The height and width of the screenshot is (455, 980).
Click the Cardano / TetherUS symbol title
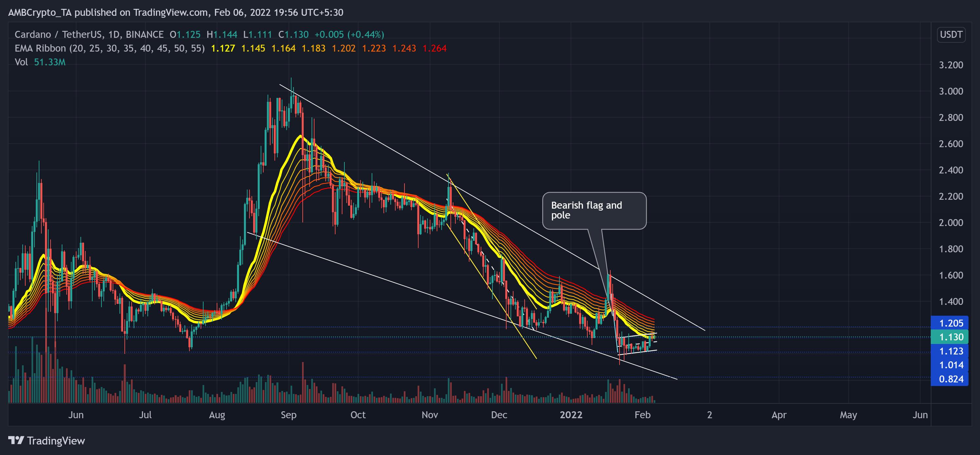point(89,34)
